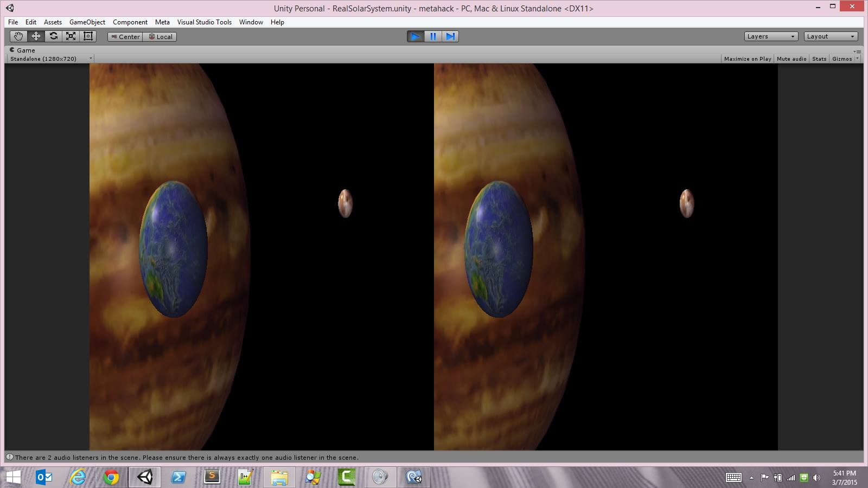Click the Unity taskbar icon
The image size is (868, 488).
click(x=145, y=477)
